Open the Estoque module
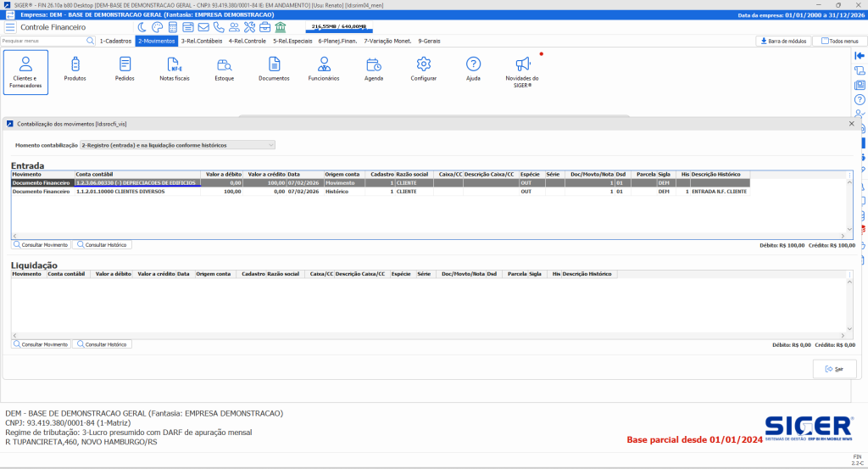Viewport: 868px width, 469px height. coord(225,69)
